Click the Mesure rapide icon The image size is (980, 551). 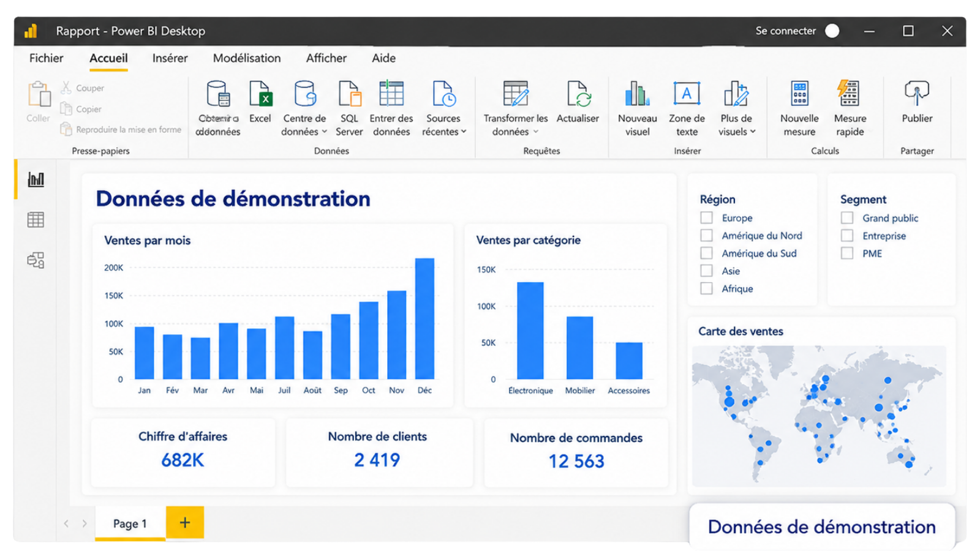click(x=849, y=93)
